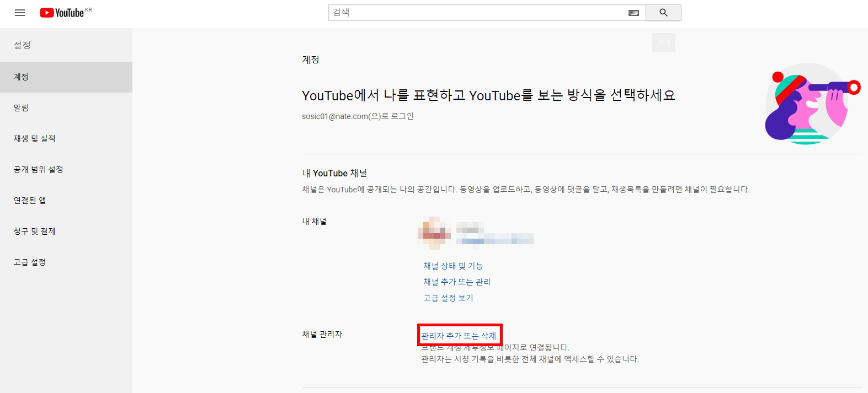Image resolution: width=868 pixels, height=393 pixels.
Task: Open 알림 settings
Action: pos(66,108)
